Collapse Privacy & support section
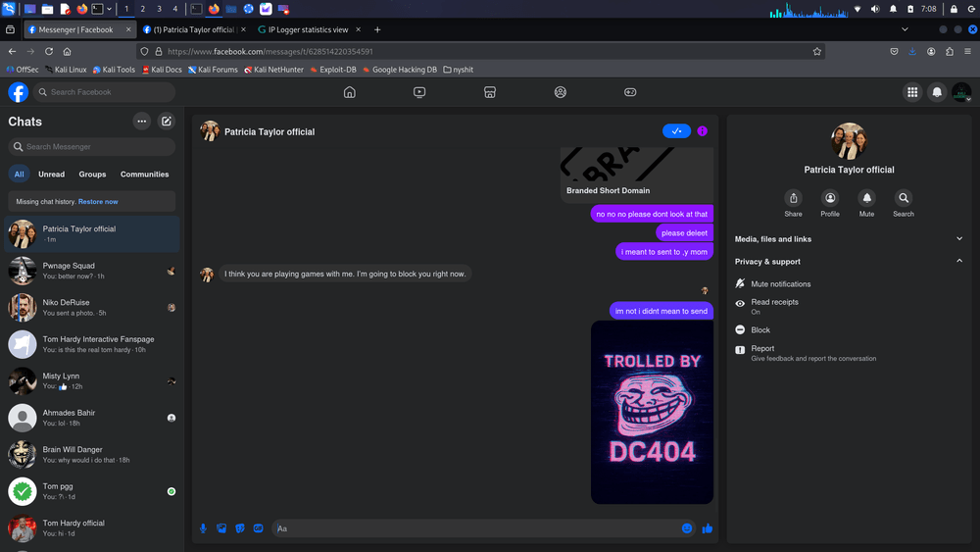The height and width of the screenshot is (552, 980). pos(849,262)
